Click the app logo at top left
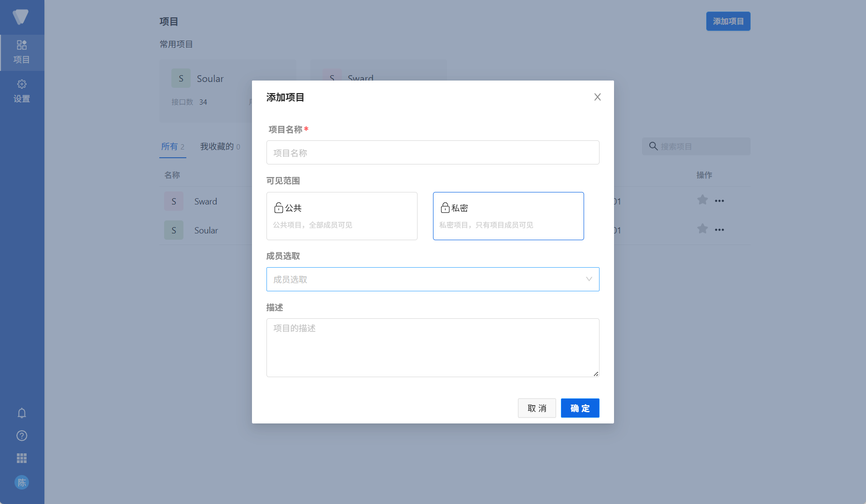This screenshot has height=504, width=866. tap(22, 17)
